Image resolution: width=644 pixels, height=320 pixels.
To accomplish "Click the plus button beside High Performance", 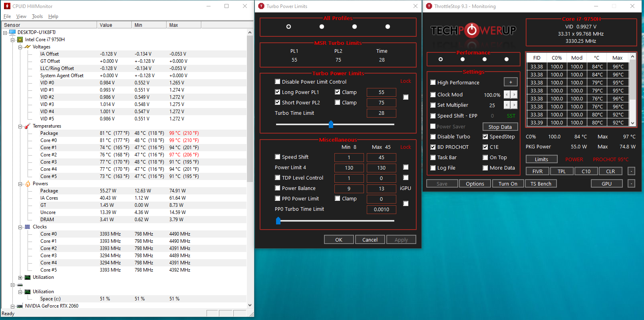I will [x=511, y=82].
